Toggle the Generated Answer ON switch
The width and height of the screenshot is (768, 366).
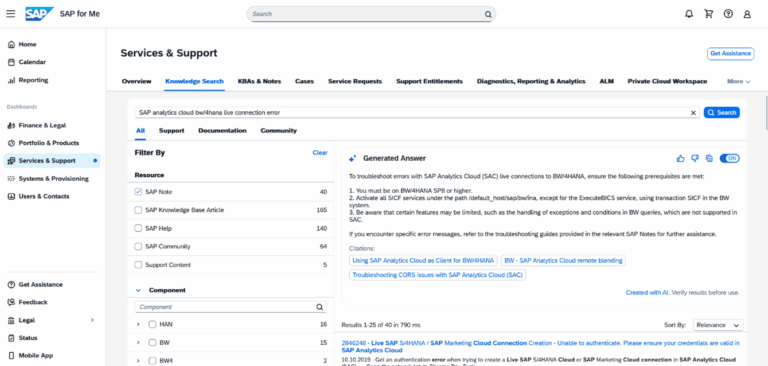pos(729,158)
